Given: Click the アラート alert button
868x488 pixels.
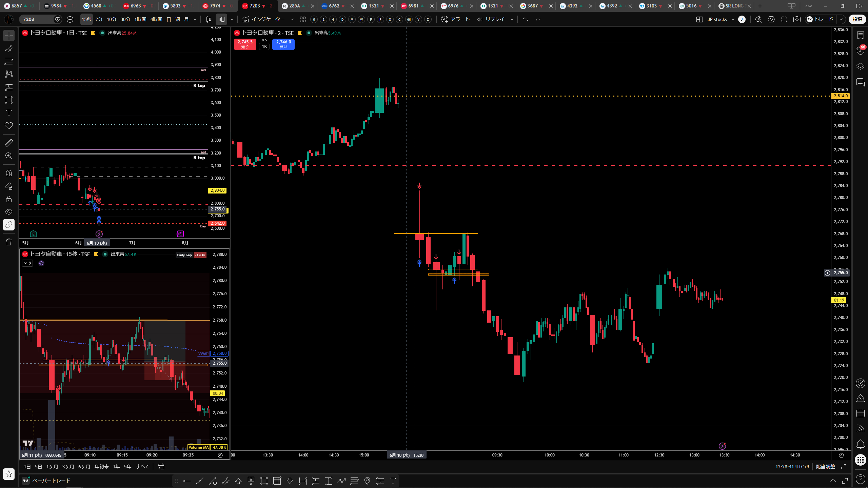Looking at the screenshot, I should click(x=455, y=19).
